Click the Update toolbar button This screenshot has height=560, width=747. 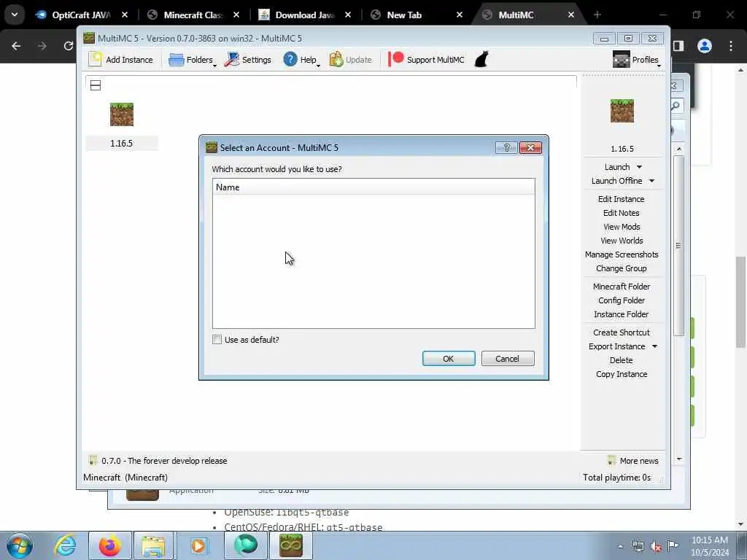[351, 60]
